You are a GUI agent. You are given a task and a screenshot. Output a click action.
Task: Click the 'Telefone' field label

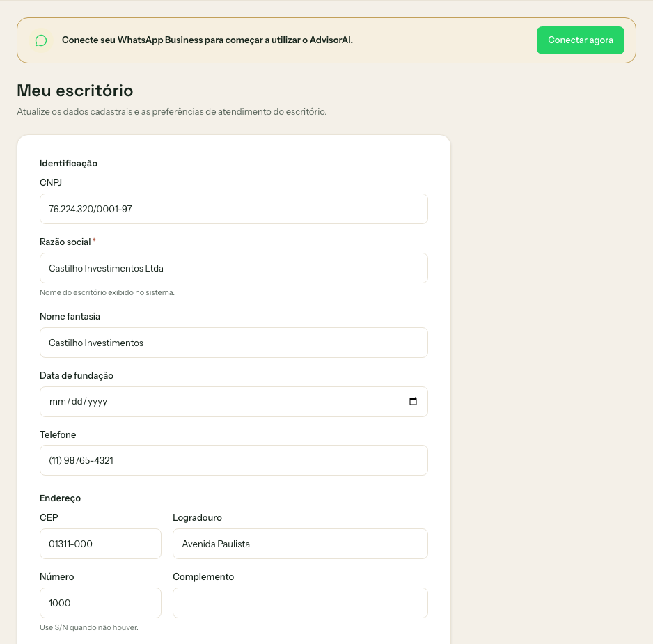point(58,434)
